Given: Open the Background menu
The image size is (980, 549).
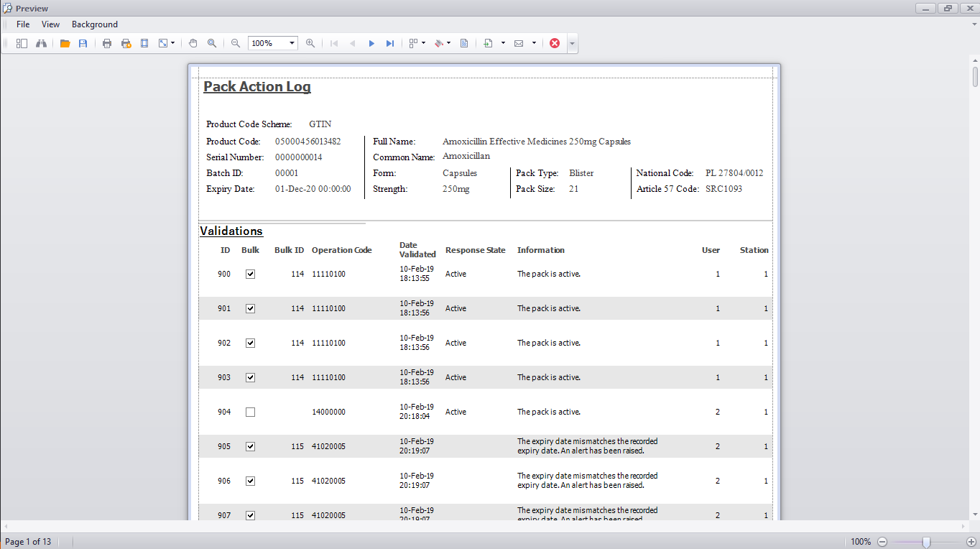Looking at the screenshot, I should (x=94, y=24).
